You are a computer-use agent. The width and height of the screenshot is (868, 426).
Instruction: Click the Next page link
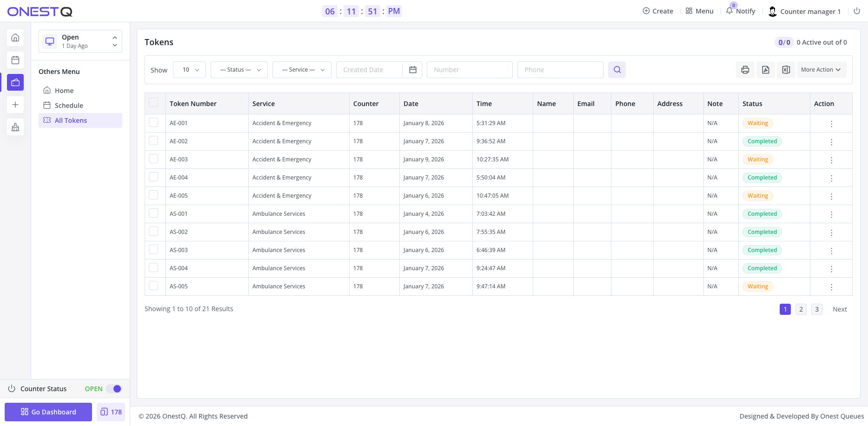click(x=840, y=309)
